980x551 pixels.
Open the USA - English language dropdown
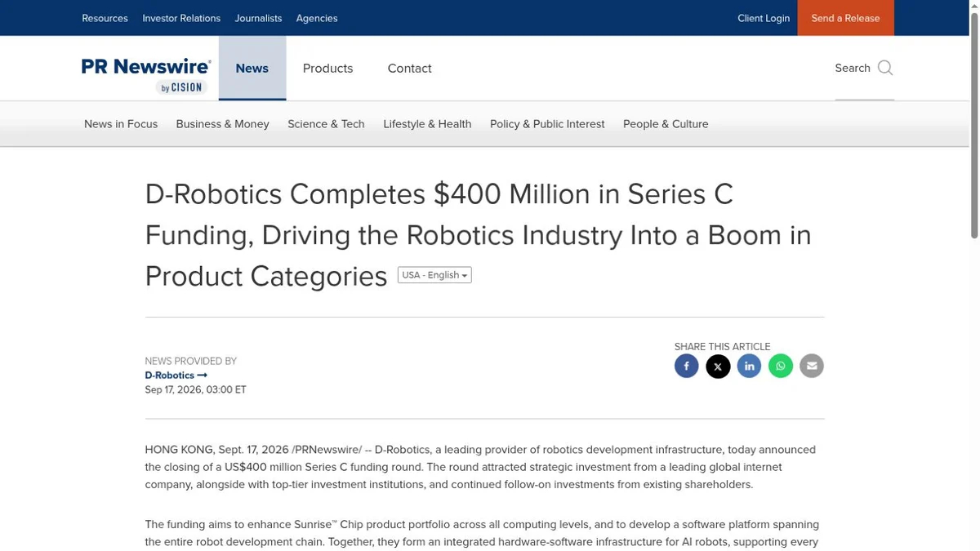[434, 275]
